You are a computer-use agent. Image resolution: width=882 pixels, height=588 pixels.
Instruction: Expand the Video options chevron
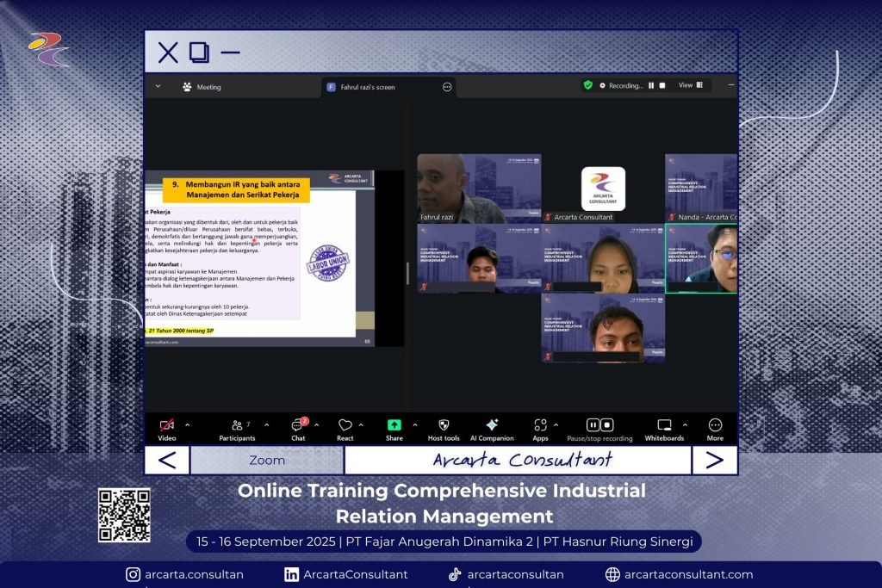(x=188, y=424)
